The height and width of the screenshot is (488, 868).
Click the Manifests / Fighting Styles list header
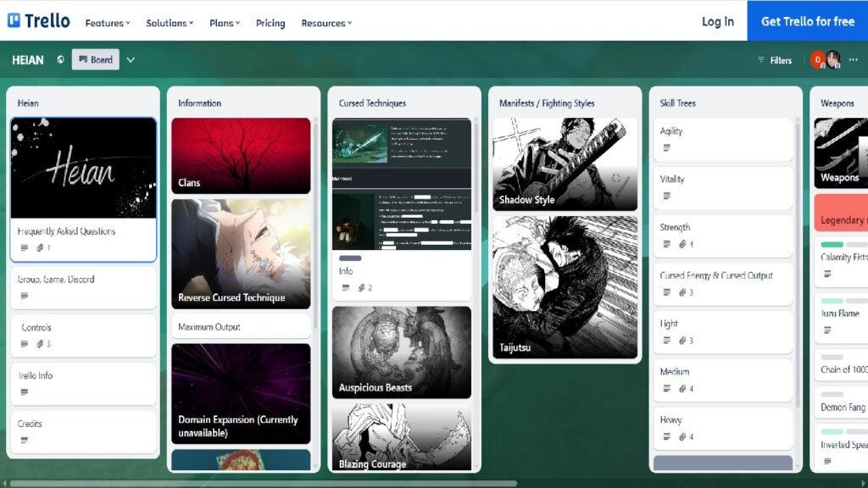click(547, 103)
